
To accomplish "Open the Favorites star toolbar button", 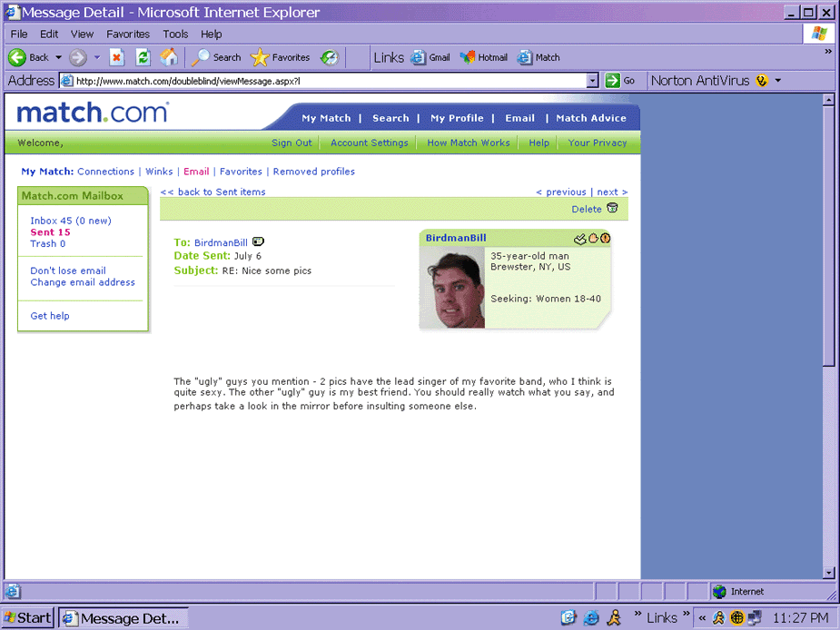I will click(281, 57).
